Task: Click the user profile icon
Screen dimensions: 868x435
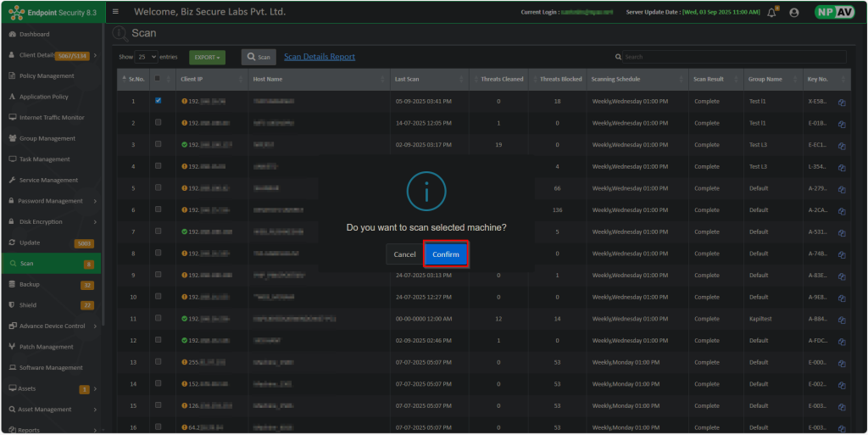Action: click(794, 13)
